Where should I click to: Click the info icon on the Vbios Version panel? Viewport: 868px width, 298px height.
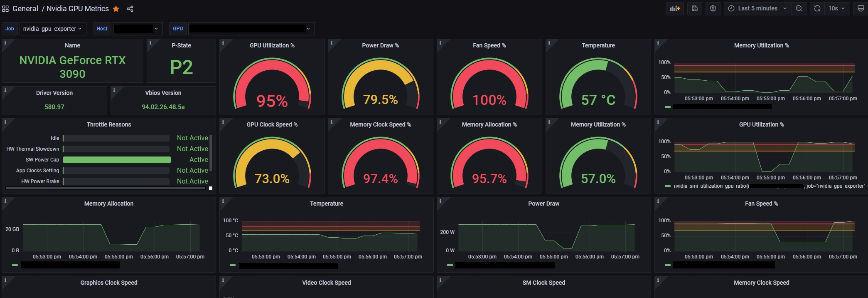pos(114,90)
